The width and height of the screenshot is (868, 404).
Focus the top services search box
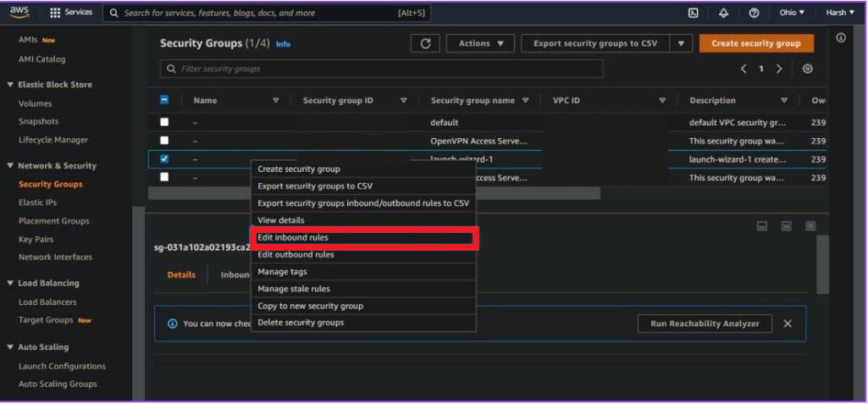(x=267, y=13)
